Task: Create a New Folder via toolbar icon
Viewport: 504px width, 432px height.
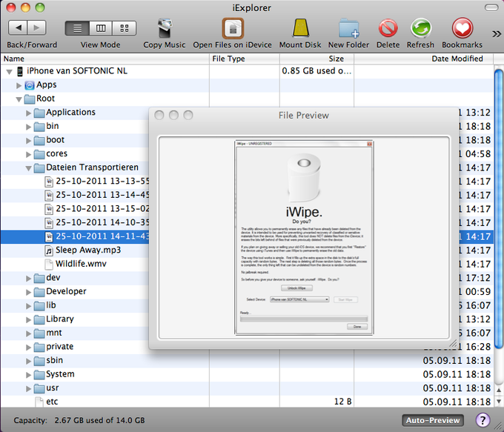Action: (x=349, y=28)
